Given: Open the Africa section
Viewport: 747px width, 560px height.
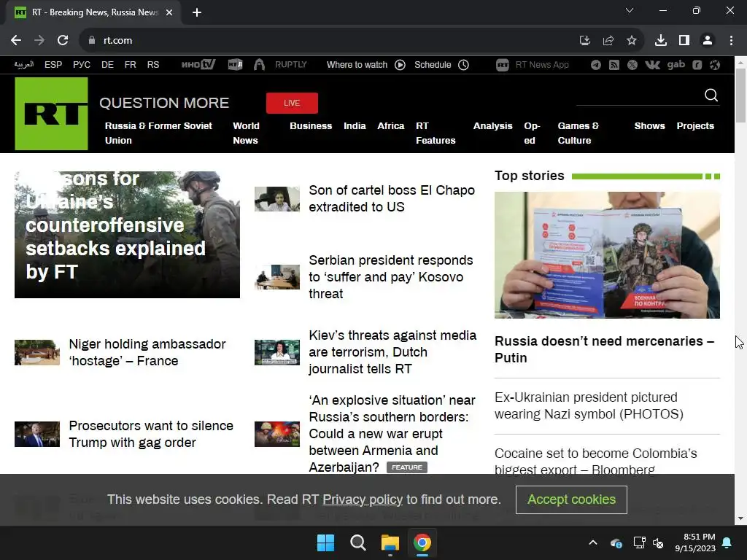Looking at the screenshot, I should 391,125.
